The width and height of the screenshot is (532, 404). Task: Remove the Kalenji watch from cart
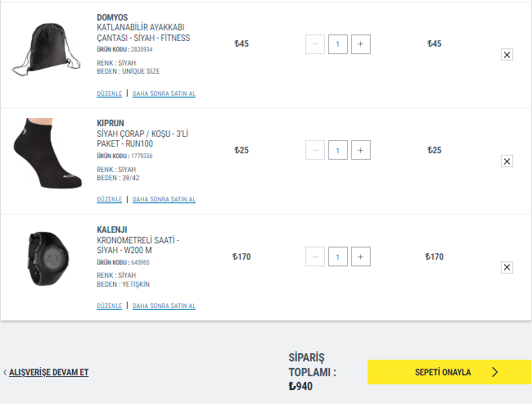pyautogui.click(x=507, y=267)
